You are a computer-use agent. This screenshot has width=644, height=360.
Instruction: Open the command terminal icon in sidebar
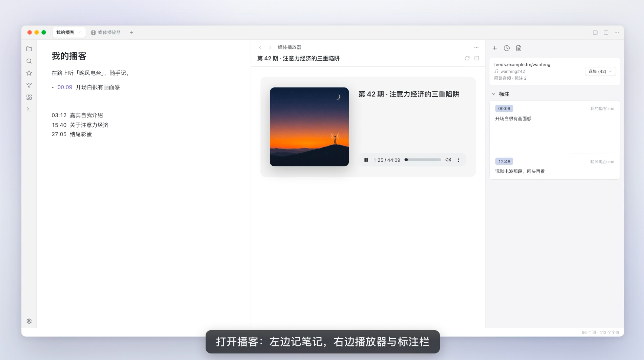29,109
